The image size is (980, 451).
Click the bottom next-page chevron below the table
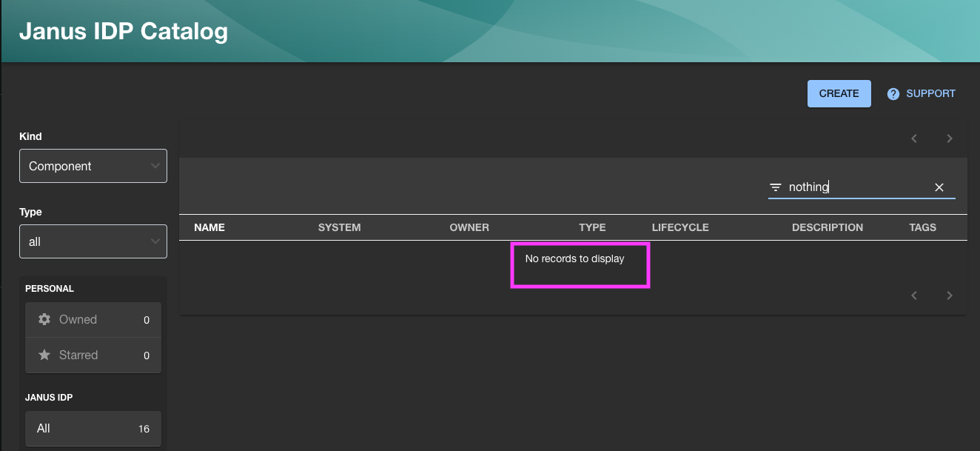(x=950, y=295)
